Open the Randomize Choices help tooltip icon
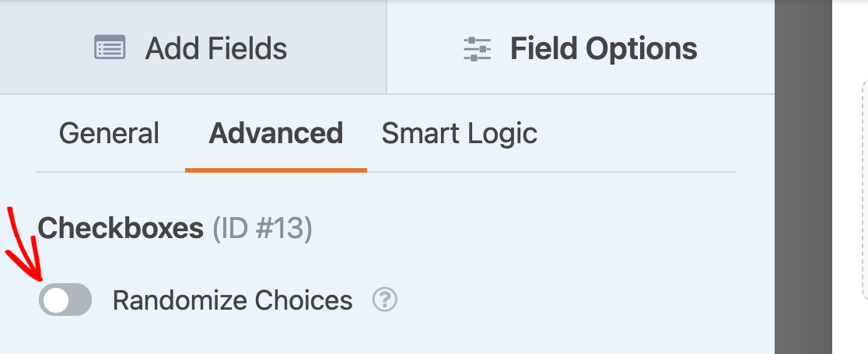 pos(385,300)
